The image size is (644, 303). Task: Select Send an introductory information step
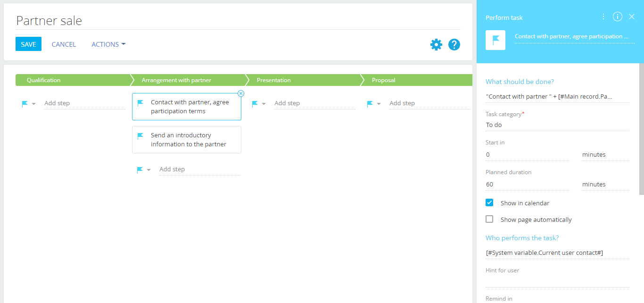coord(187,140)
